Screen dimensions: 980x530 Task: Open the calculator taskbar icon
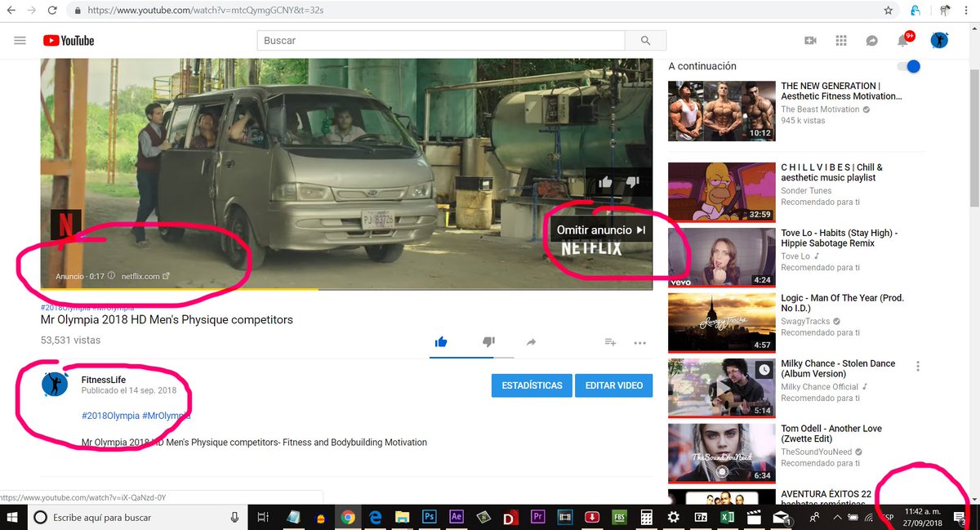646,517
